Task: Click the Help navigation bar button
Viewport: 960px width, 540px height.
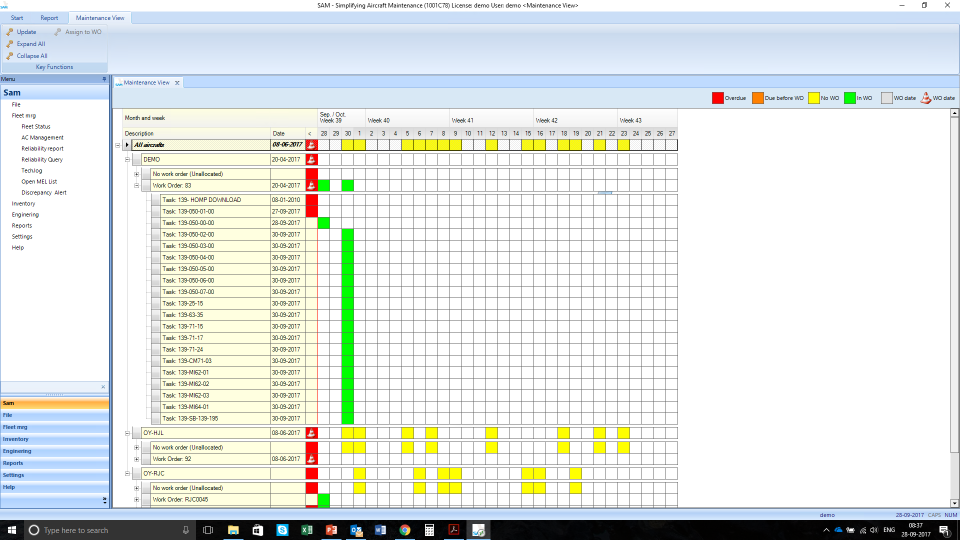Action: click(x=54, y=487)
